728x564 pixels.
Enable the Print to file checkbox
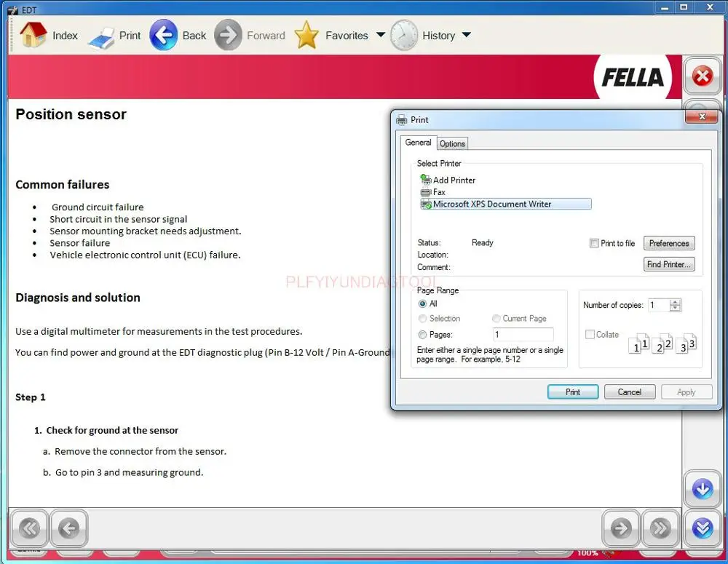594,243
